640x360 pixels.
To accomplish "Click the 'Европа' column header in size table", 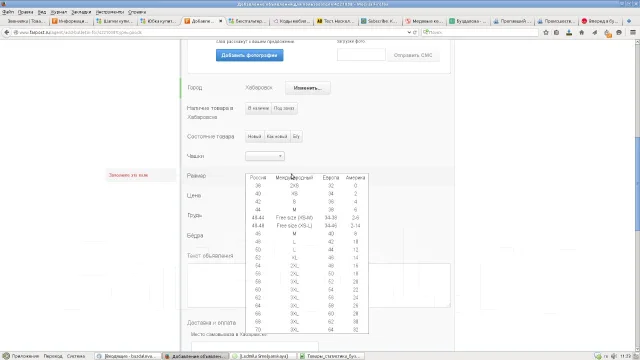I will [x=331, y=178].
